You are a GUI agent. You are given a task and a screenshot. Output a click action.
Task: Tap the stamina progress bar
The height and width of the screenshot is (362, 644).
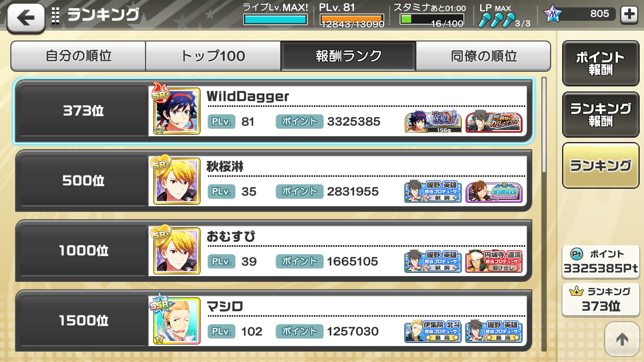432,19
